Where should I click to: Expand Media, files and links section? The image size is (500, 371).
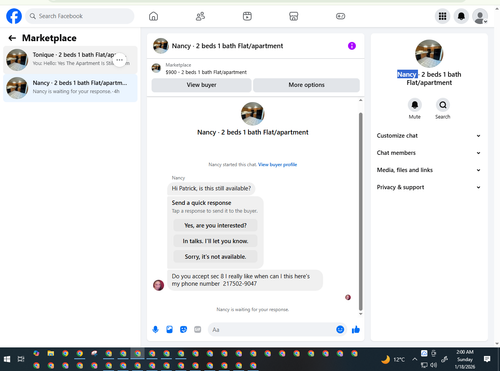point(429,170)
